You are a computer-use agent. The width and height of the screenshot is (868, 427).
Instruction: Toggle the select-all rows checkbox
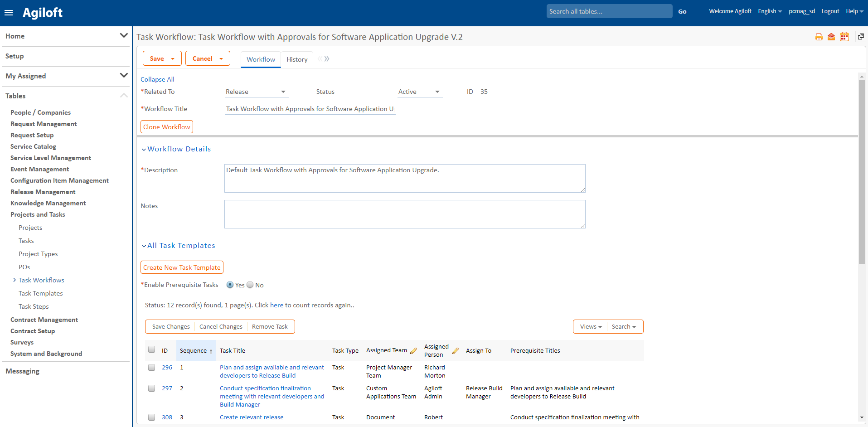(152, 349)
